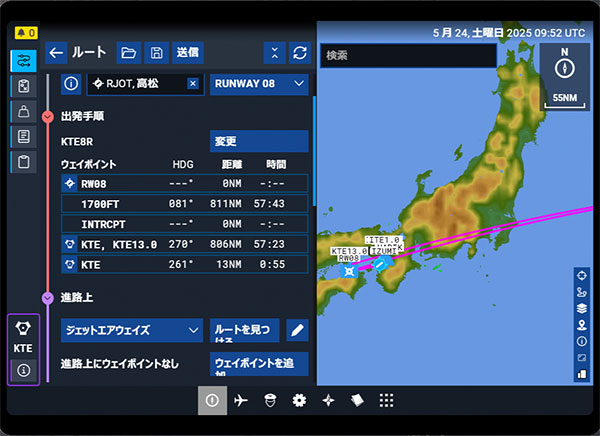
Task: Show info for RJOT departure airport
Action: point(71,84)
